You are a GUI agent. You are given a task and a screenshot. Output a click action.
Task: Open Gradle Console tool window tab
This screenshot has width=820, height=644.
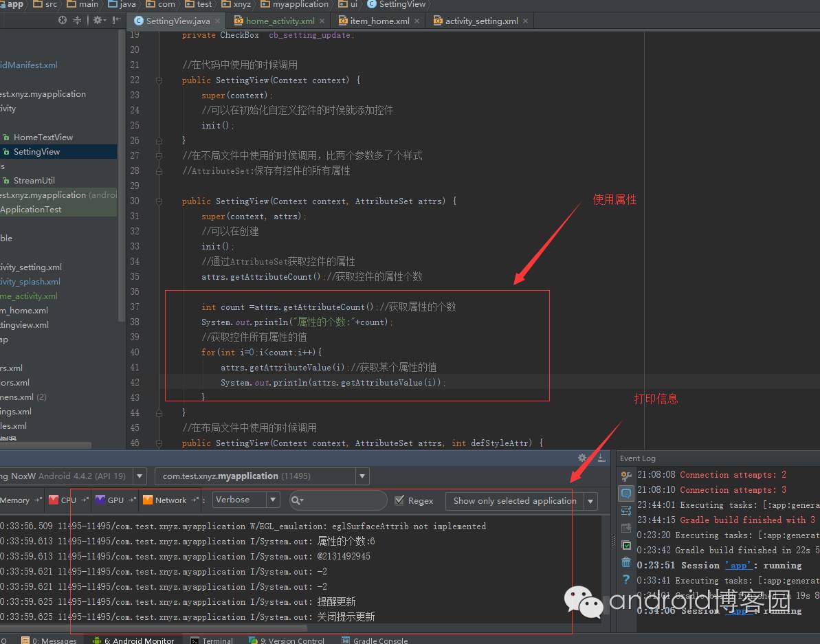pyautogui.click(x=375, y=640)
